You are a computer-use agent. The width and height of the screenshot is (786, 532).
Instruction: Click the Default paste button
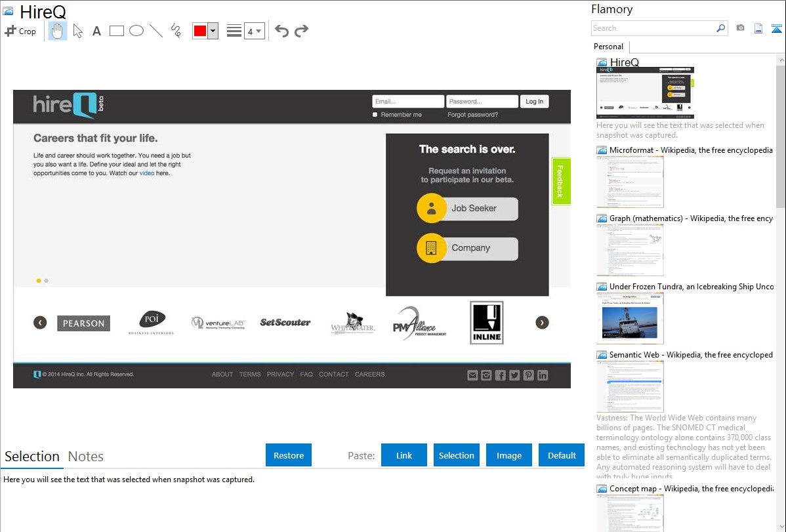[x=562, y=455]
